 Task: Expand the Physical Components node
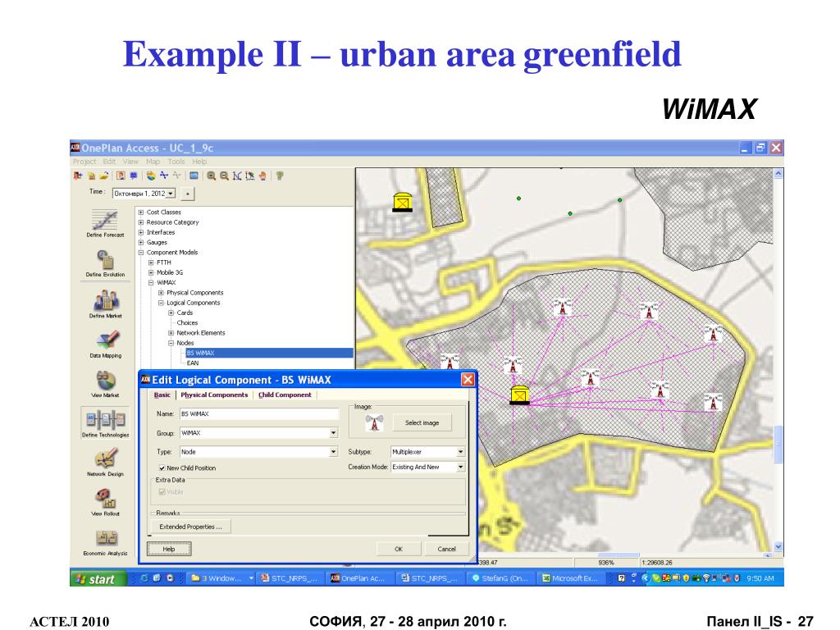click(161, 293)
